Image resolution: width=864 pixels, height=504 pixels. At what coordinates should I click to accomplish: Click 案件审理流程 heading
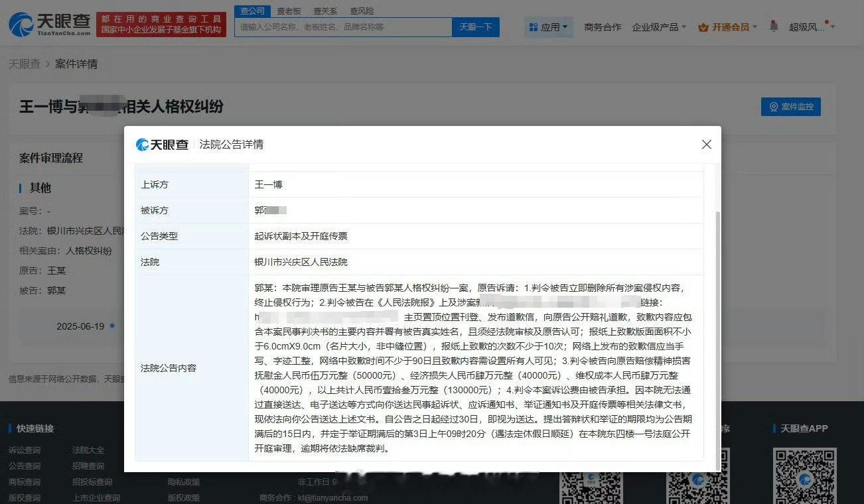(x=51, y=158)
